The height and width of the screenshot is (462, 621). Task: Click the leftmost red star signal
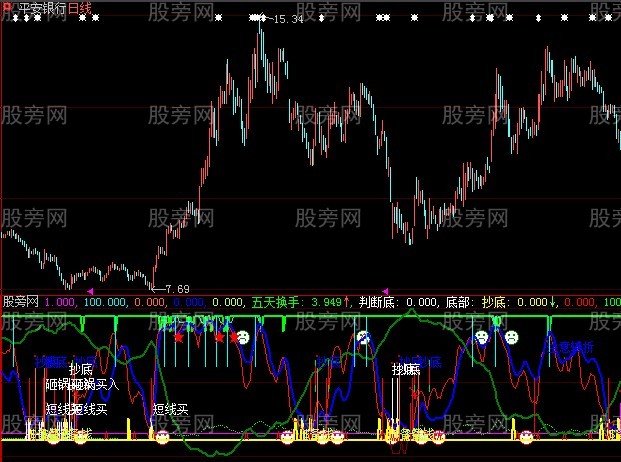178,338
